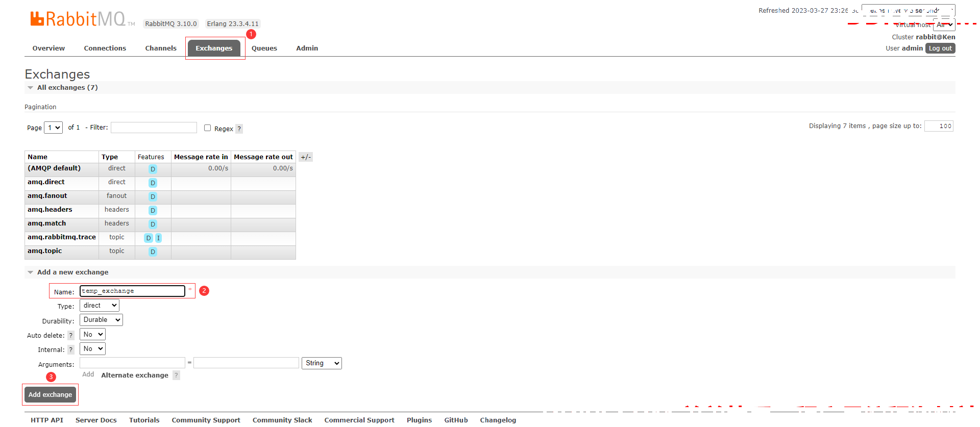Go to the Admin tab
The image size is (980, 427).
tap(307, 48)
